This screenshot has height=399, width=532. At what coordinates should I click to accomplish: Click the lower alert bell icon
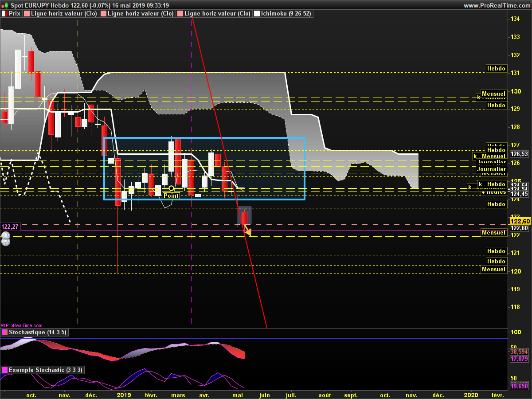click(5, 242)
